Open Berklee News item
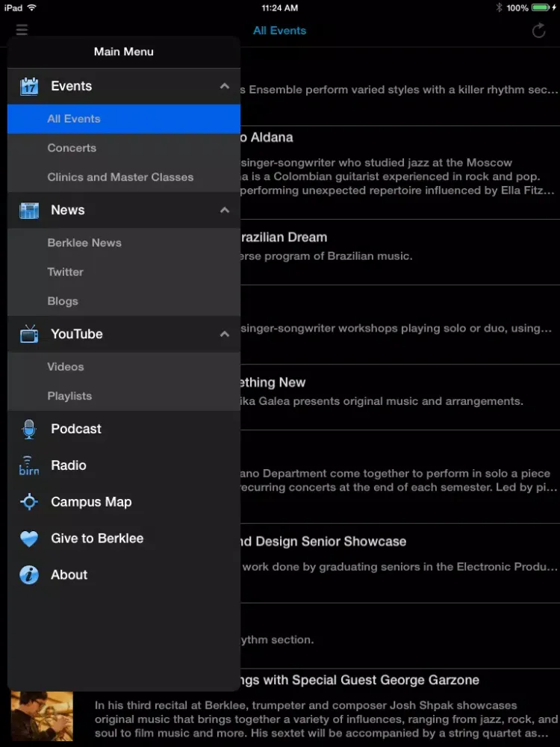Screen dimensions: 560x747 coord(124,243)
